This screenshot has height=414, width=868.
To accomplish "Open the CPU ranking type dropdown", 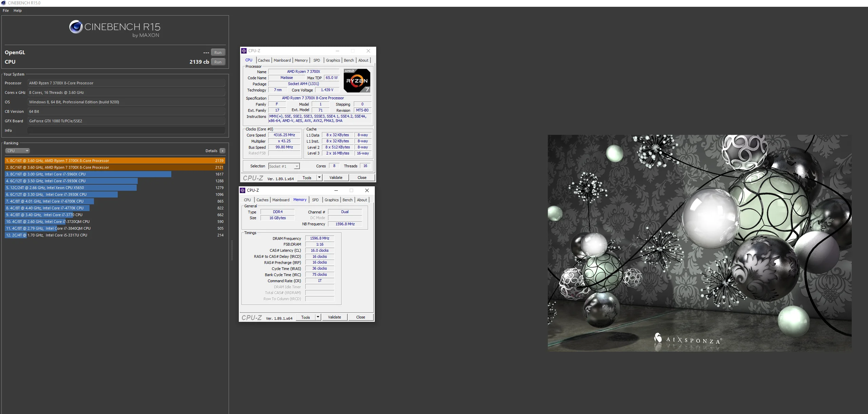I will tap(17, 151).
